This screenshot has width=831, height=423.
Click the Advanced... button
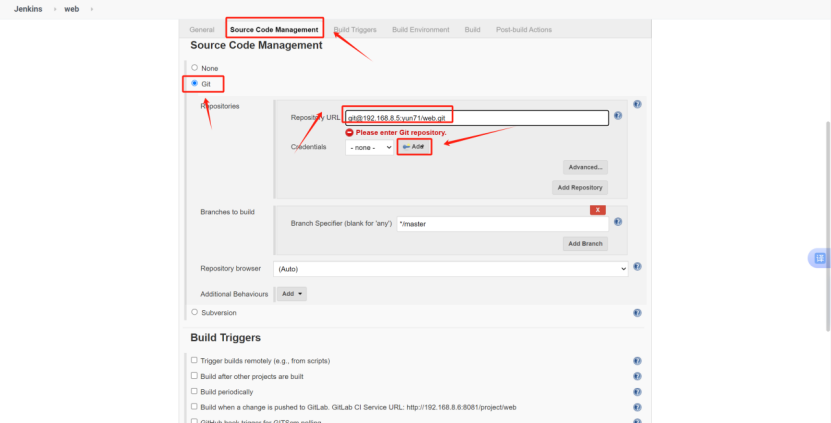[x=585, y=167]
